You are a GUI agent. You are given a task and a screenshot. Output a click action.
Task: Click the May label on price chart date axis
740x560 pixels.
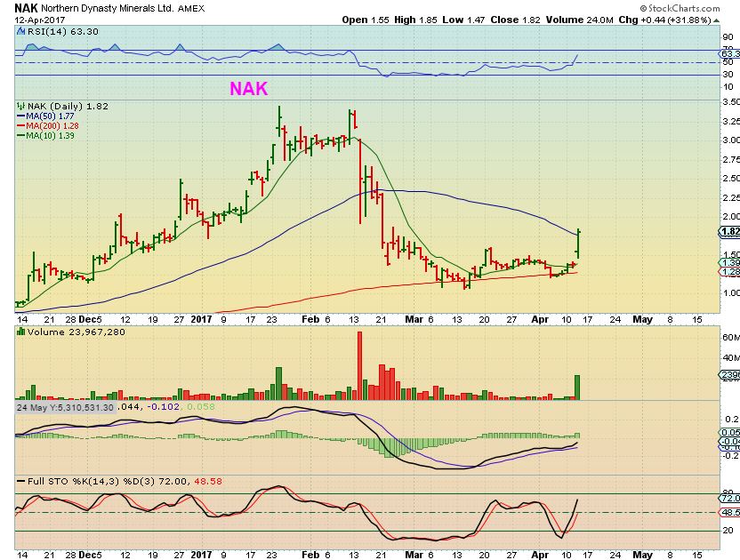642,319
